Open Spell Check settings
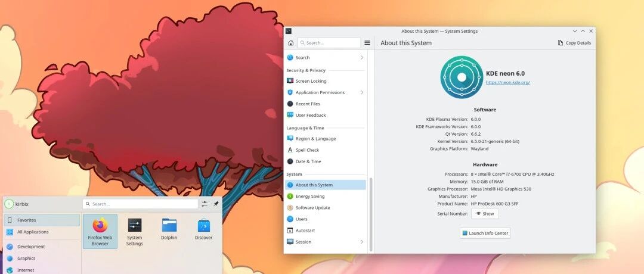This screenshot has width=644, height=274. tap(326, 150)
